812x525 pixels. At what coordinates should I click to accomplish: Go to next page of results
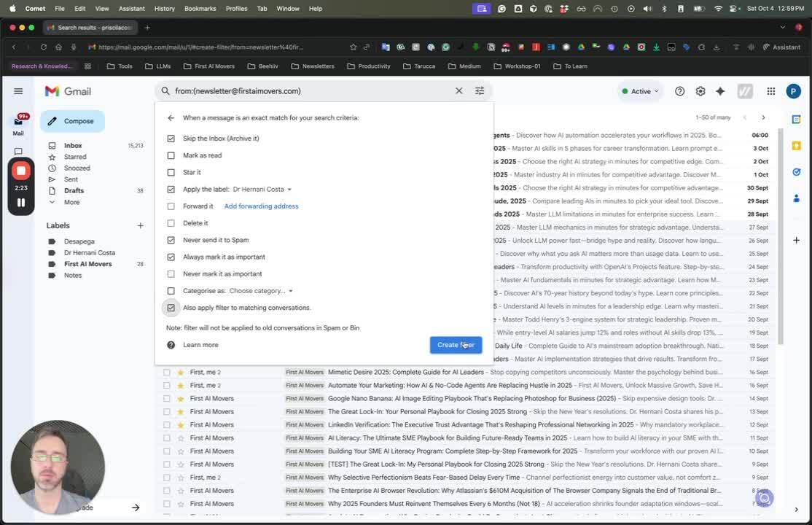click(763, 117)
